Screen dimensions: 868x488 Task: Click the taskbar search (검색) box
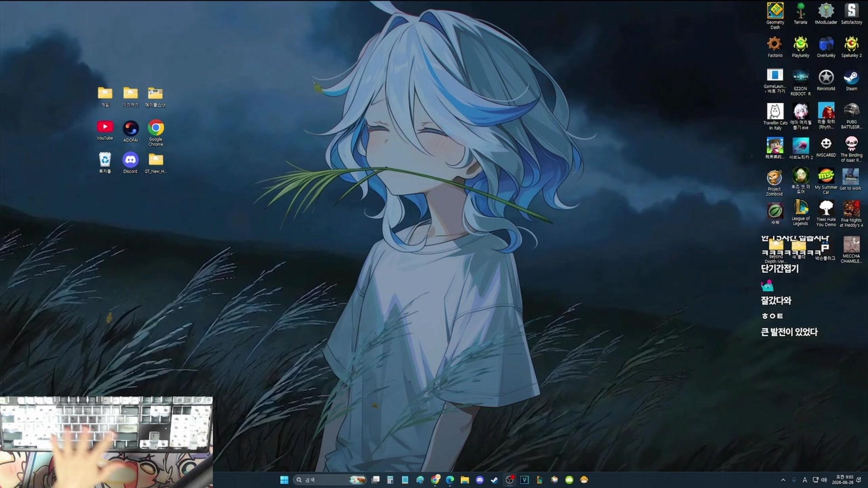[x=329, y=480]
